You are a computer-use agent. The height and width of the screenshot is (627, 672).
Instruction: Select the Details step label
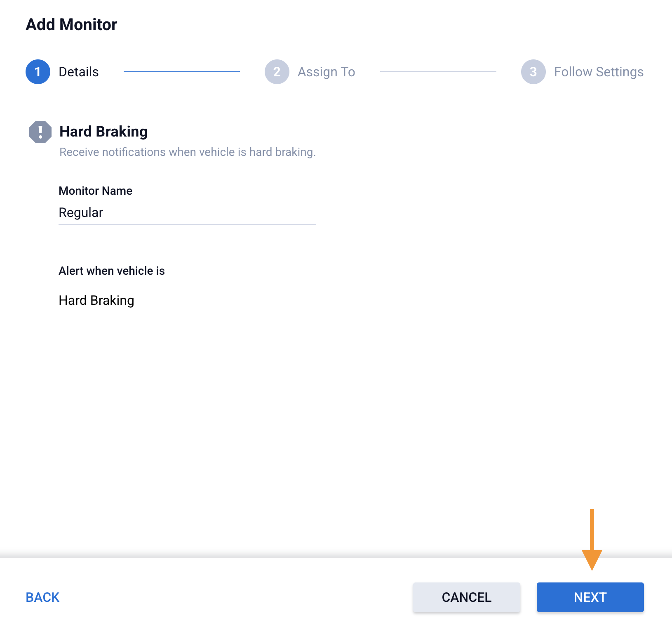pyautogui.click(x=79, y=72)
